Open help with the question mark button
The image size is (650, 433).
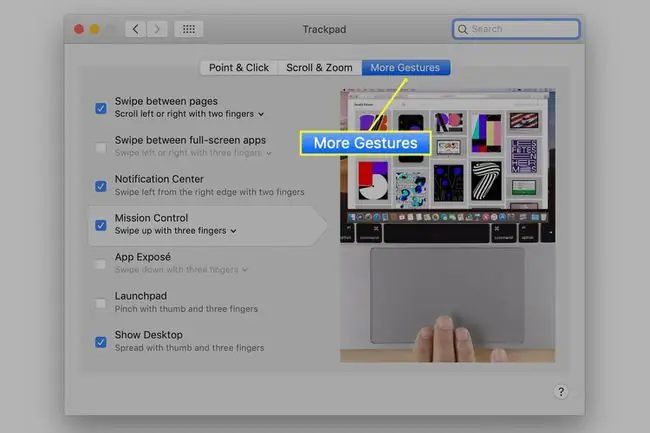click(561, 392)
